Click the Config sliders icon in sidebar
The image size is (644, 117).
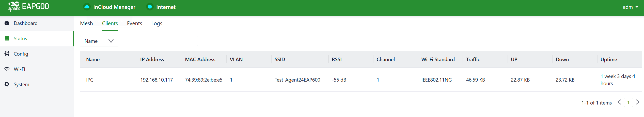[7, 54]
